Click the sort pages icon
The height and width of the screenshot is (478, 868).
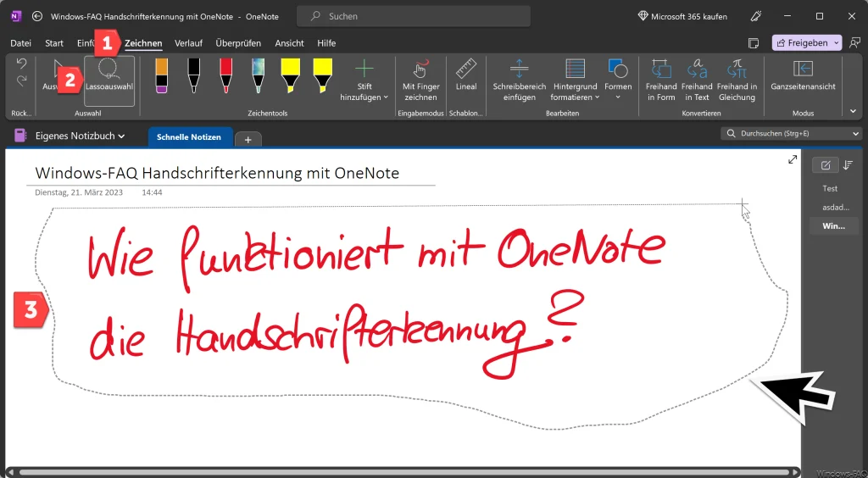click(x=848, y=165)
